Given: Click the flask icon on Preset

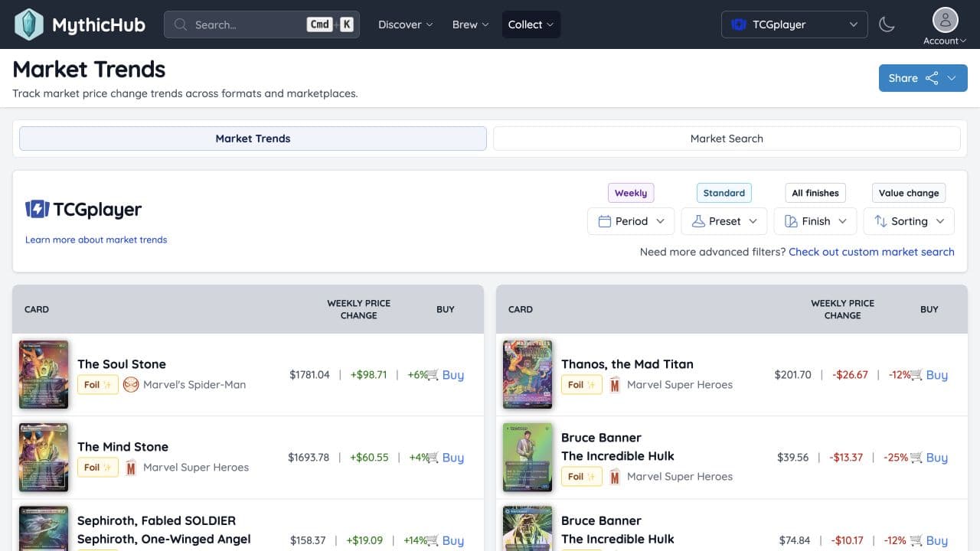Looking at the screenshot, I should click(x=697, y=221).
